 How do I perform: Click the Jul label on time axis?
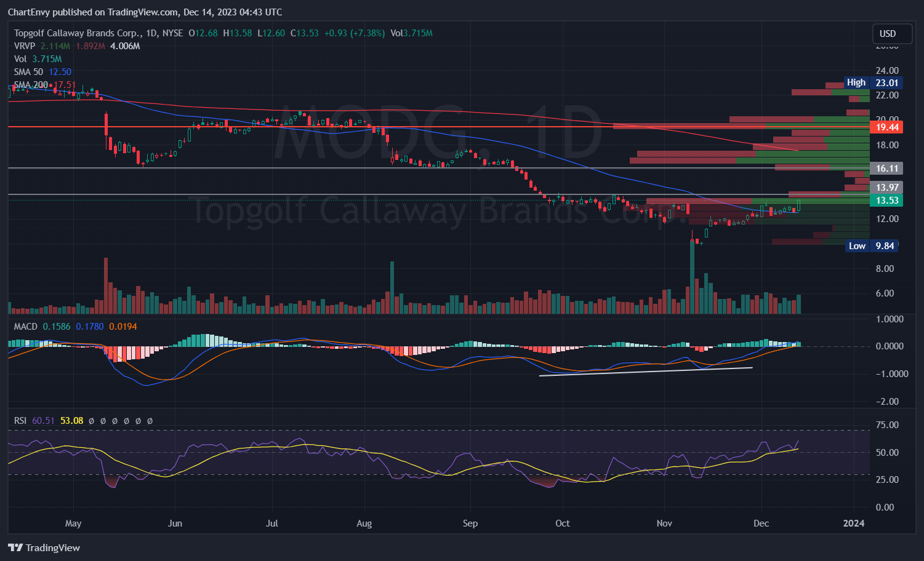coord(271,523)
